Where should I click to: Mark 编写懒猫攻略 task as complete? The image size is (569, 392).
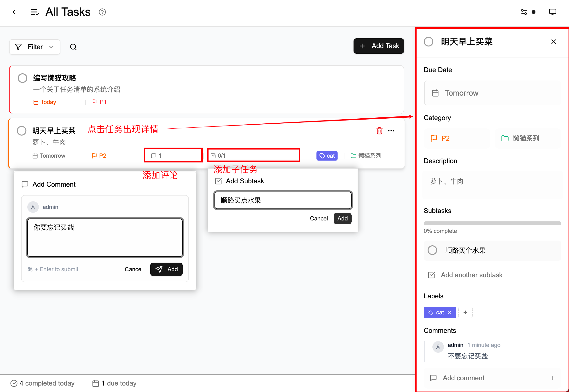click(x=22, y=78)
